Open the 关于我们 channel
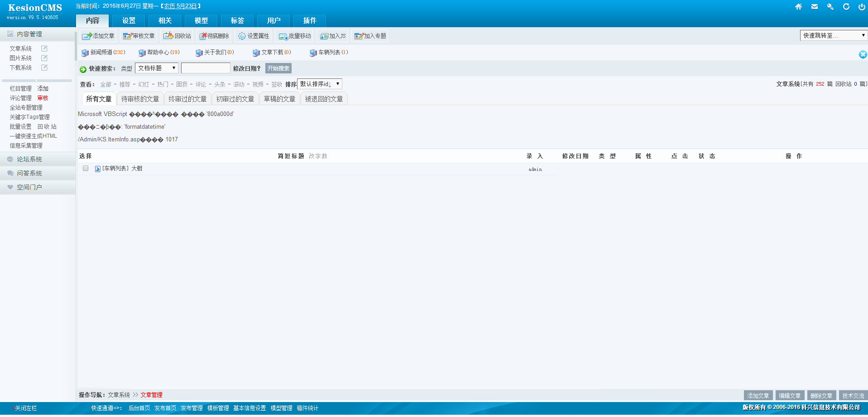 click(215, 53)
